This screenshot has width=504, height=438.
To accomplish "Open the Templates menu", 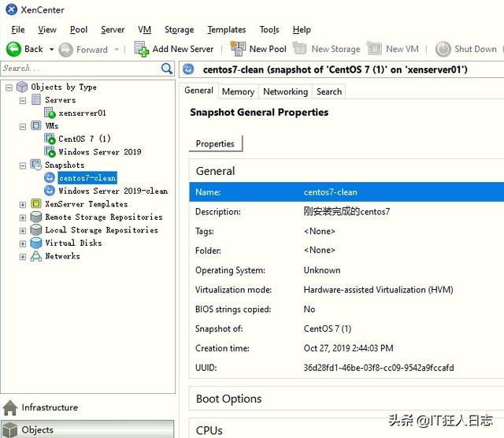I will [x=227, y=30].
